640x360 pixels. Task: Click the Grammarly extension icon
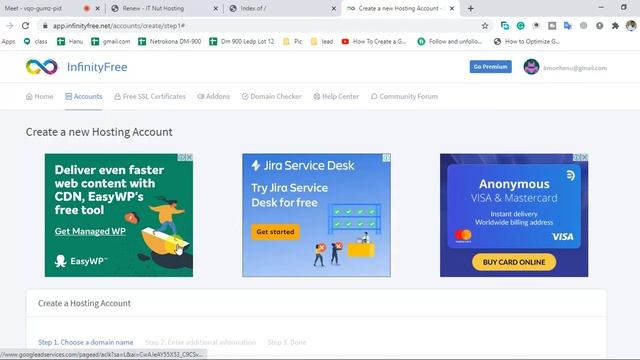point(520,26)
